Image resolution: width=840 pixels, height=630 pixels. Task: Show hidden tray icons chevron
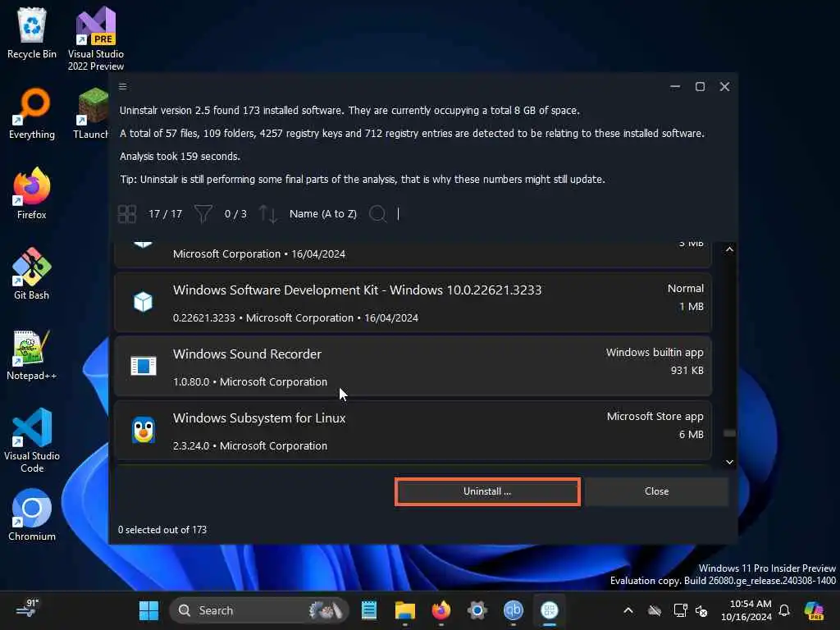(628, 610)
